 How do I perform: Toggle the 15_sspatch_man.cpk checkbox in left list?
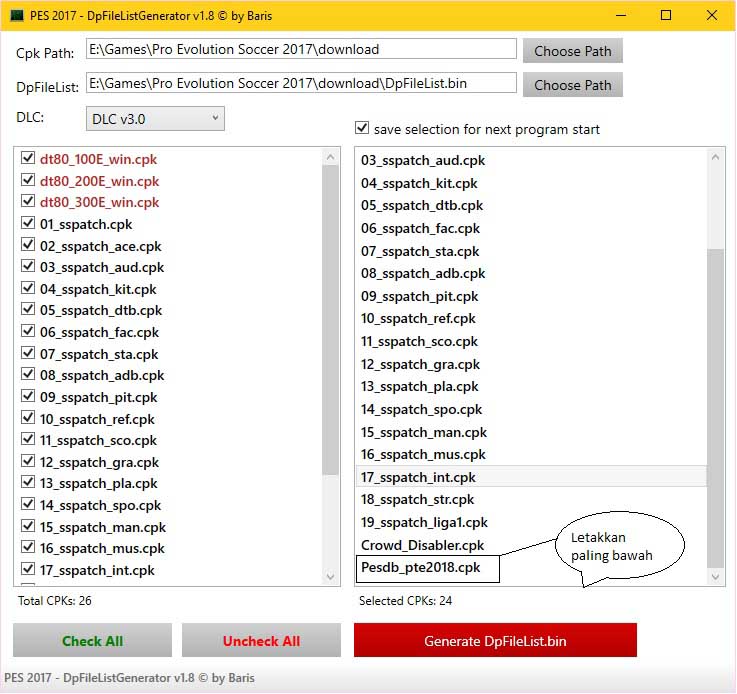click(x=28, y=526)
